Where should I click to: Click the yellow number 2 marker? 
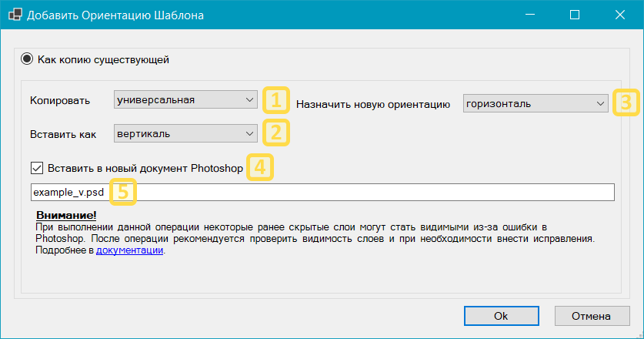(276, 133)
